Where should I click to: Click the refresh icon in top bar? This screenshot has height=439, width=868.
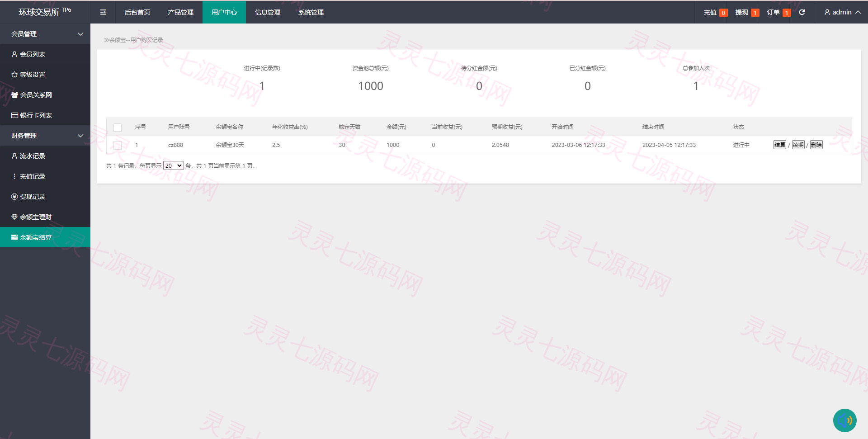point(802,12)
